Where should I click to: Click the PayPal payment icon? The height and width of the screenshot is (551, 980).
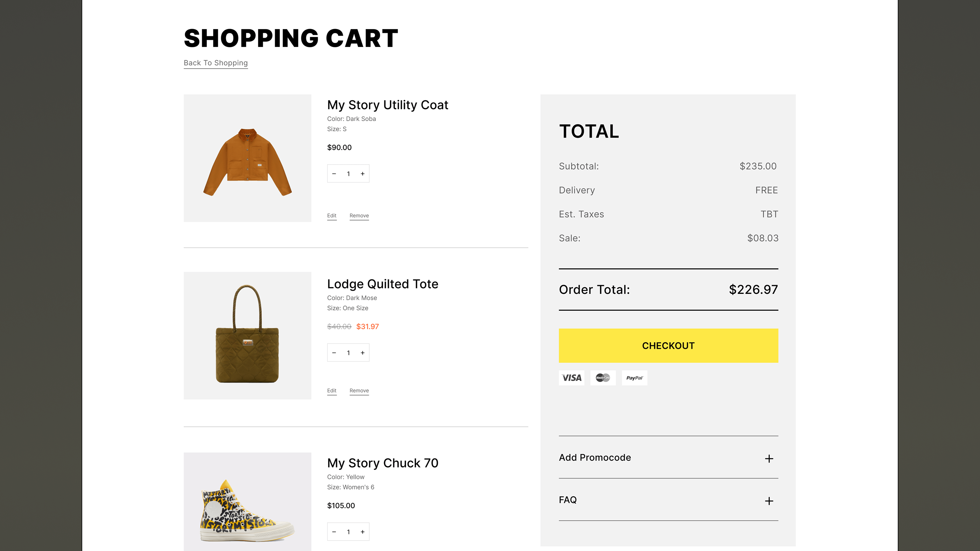pyautogui.click(x=634, y=377)
